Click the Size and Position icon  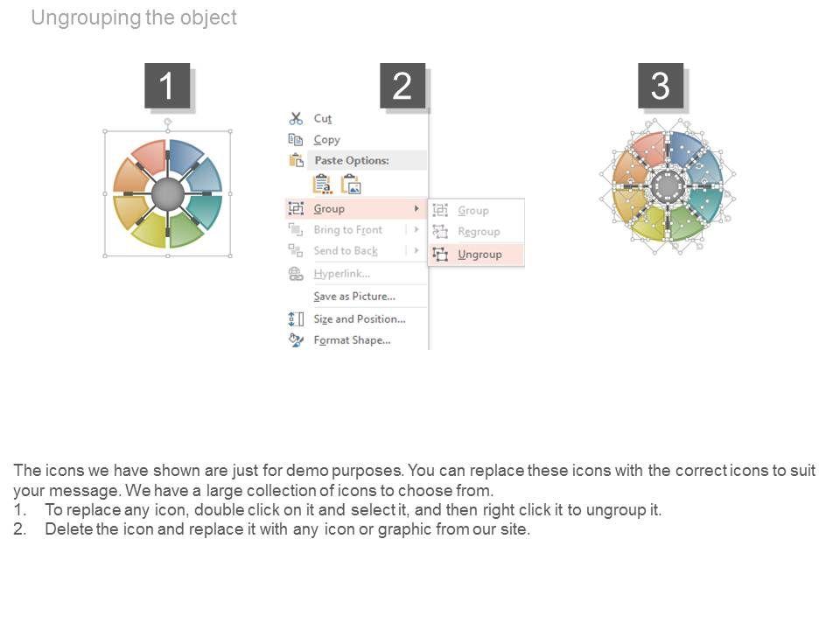(x=296, y=319)
